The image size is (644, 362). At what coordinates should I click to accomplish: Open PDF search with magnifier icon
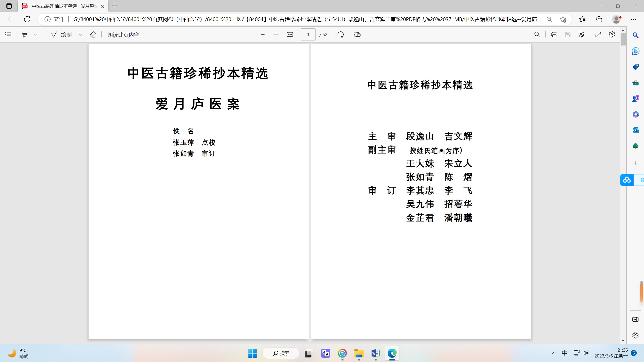click(x=537, y=34)
